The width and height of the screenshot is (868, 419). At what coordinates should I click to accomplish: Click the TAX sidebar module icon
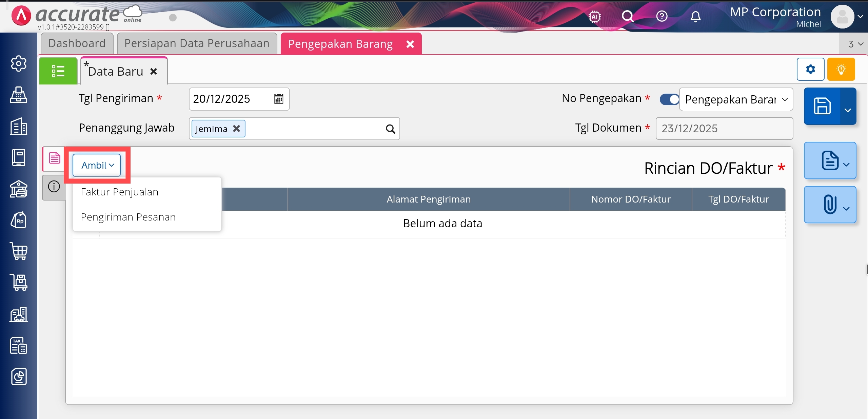click(x=19, y=346)
